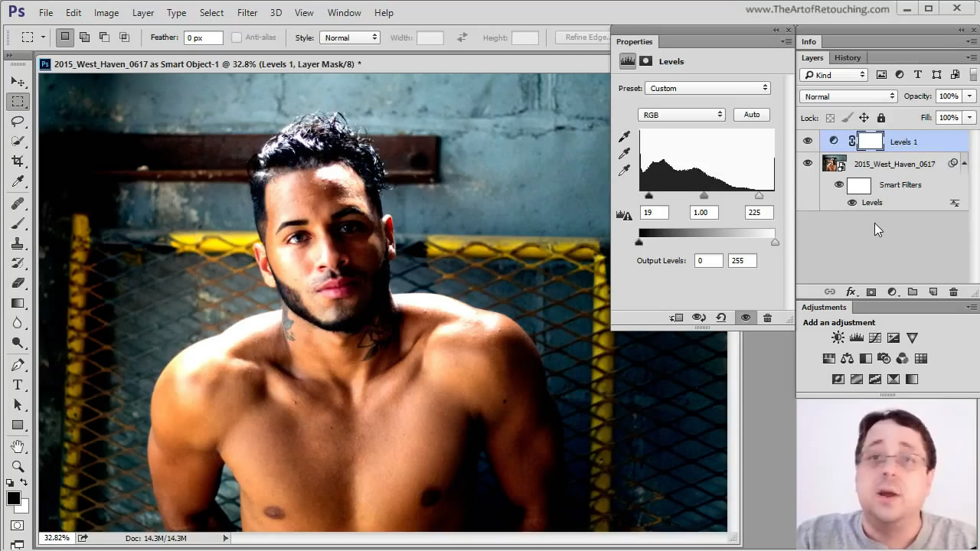The height and width of the screenshot is (551, 980).
Task: Hide the 2015_West_Haven_0617 layer
Action: (x=808, y=163)
